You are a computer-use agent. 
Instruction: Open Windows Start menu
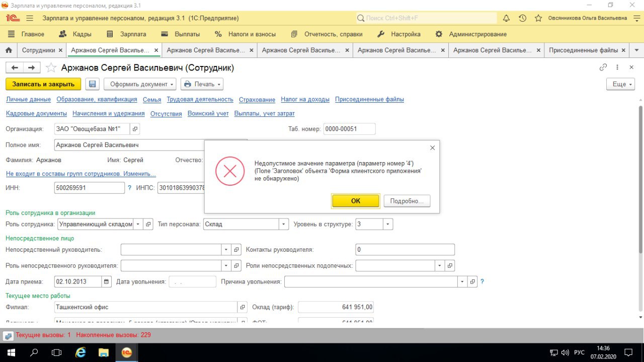pos(11,352)
